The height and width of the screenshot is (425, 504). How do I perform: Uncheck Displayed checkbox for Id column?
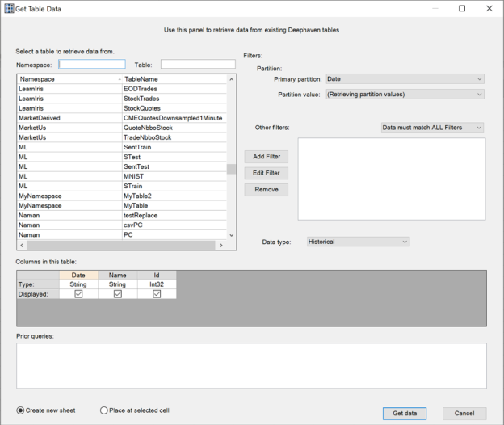pos(157,294)
